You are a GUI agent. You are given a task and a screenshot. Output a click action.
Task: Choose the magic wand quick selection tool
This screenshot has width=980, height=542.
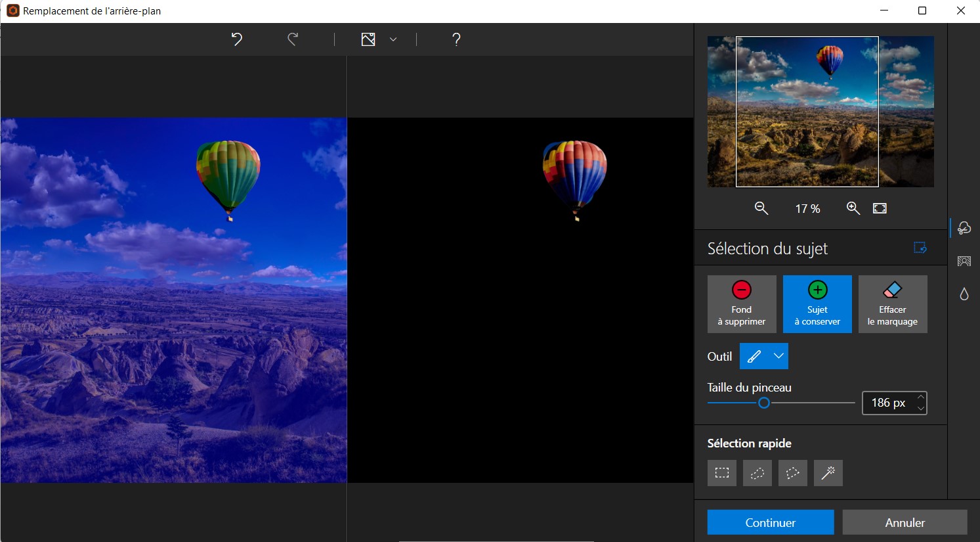click(x=828, y=473)
